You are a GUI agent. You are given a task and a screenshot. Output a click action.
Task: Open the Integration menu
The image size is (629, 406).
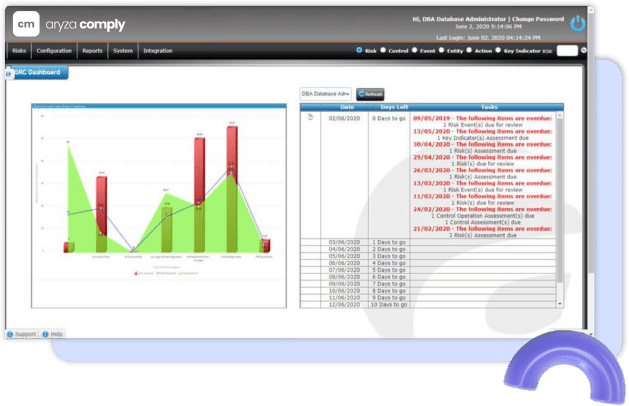[x=158, y=51]
